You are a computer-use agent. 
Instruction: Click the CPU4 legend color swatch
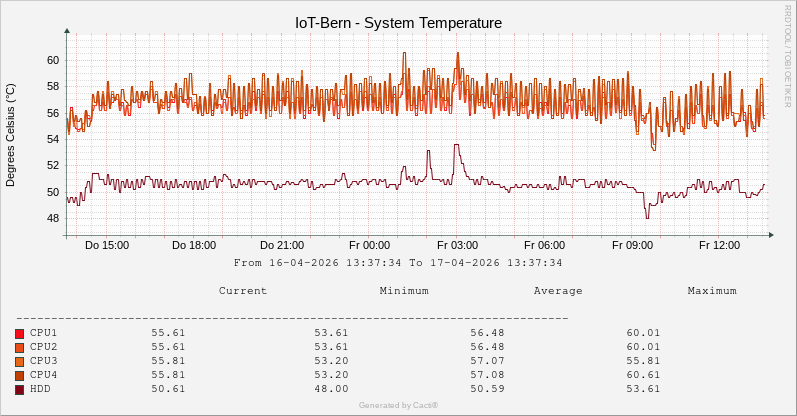19,375
